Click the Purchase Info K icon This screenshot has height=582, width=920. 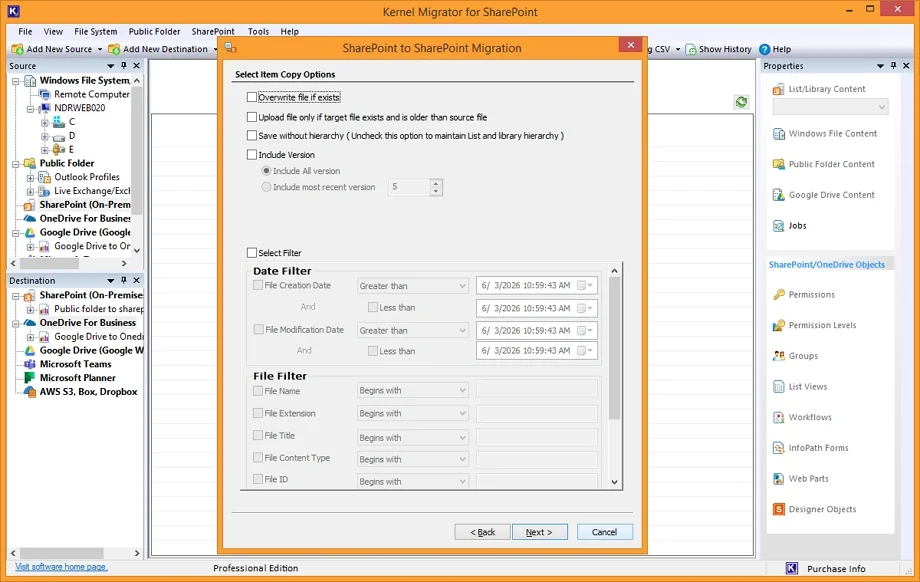(792, 569)
